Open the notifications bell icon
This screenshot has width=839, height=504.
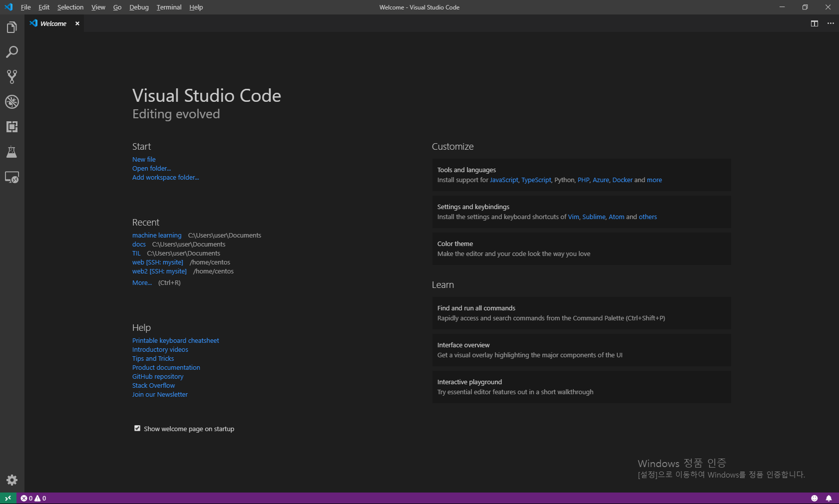pyautogui.click(x=829, y=498)
